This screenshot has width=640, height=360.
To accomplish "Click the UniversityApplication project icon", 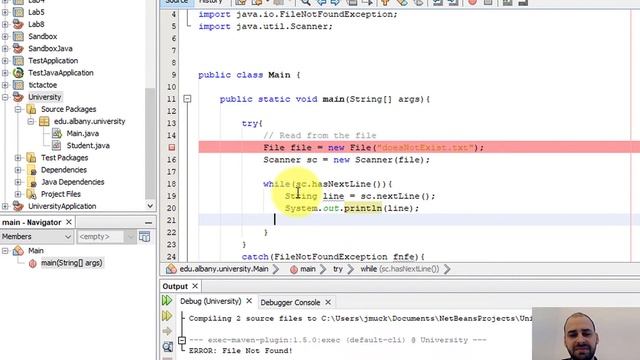I will 18,206.
